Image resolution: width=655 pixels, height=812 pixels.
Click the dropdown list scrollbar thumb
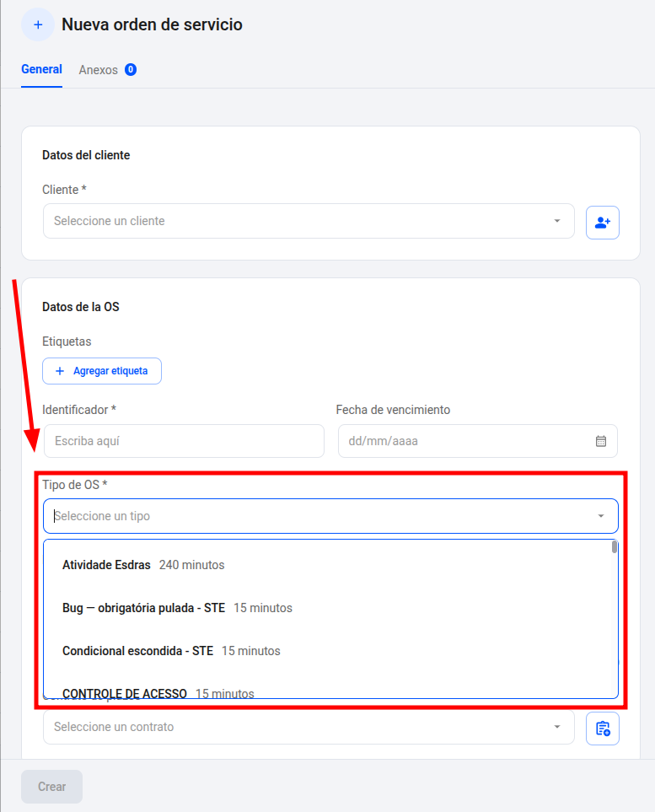click(x=614, y=547)
